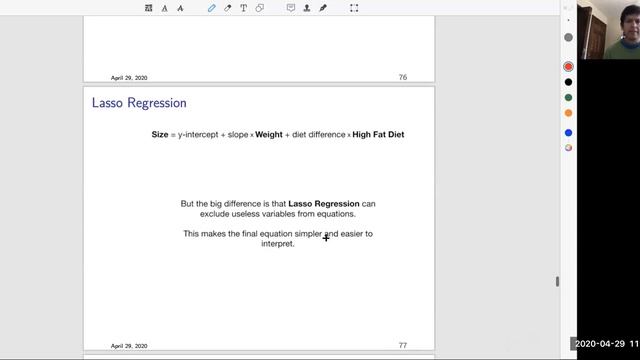This screenshot has height=360, width=640.
Task: Select the rectangular selection tool
Action: 354,8
